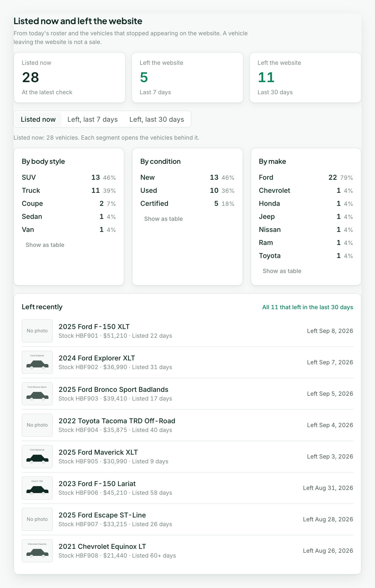Select the Listed now tab
The height and width of the screenshot is (588, 375).
click(38, 119)
